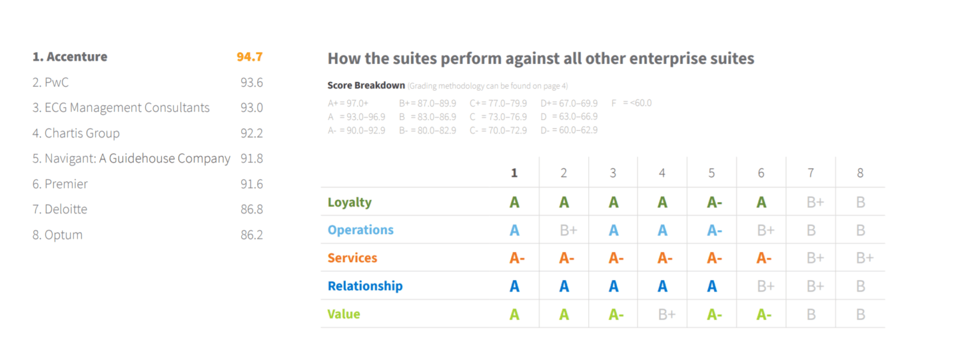This screenshot has height=356, width=980.
Task: Click the Loyalty row label
Action: tap(350, 202)
